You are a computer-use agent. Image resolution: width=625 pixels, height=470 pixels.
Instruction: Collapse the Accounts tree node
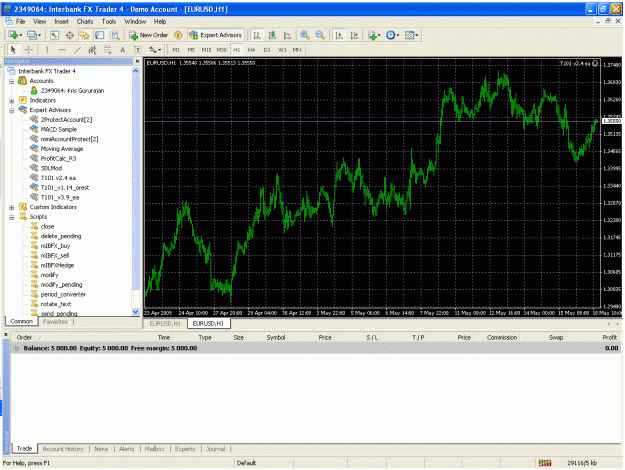12,81
